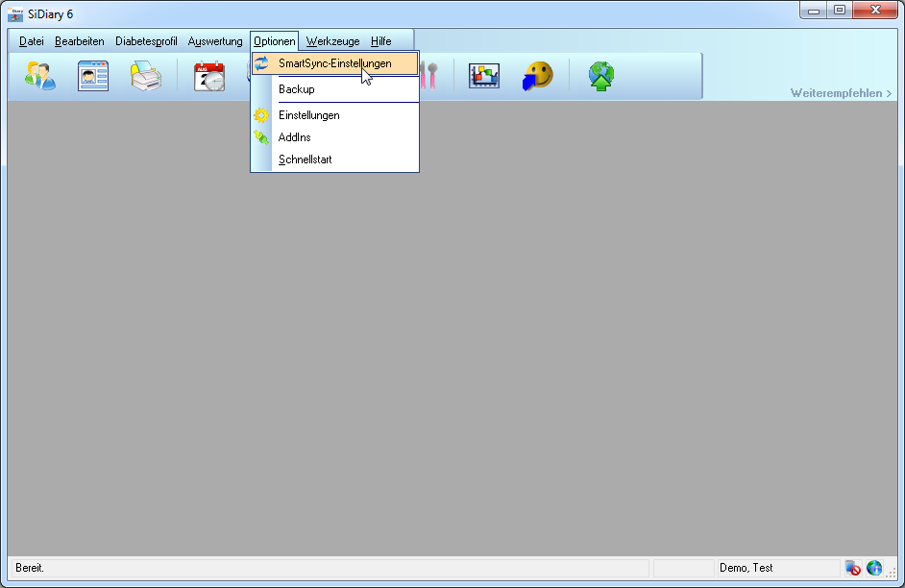Open the Auswertung menu
Image resolution: width=905 pixels, height=588 pixels.
pos(215,41)
